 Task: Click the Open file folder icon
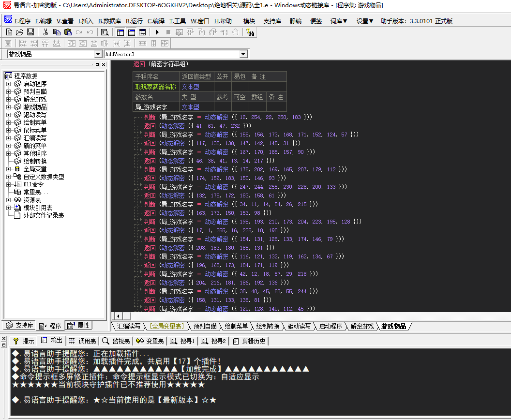tap(19, 32)
